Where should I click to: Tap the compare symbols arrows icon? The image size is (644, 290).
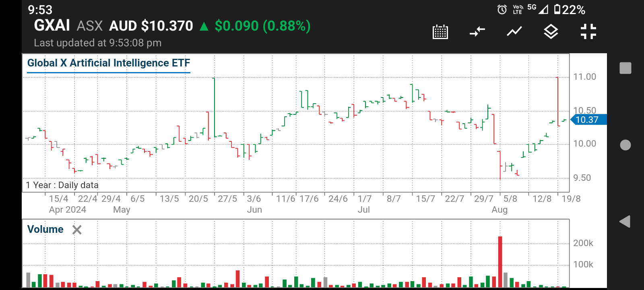(477, 31)
